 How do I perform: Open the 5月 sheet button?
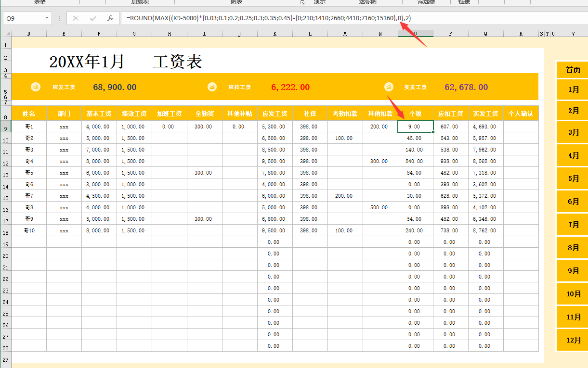tap(573, 178)
